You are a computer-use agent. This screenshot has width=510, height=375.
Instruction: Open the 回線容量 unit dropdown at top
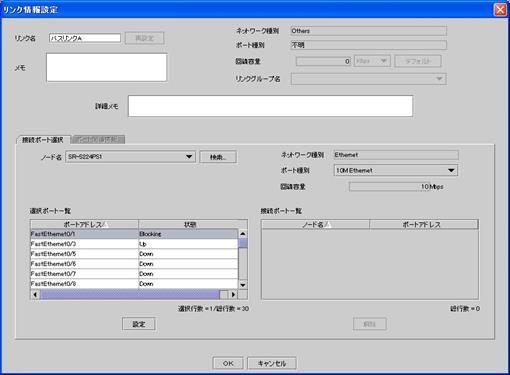pos(372,61)
